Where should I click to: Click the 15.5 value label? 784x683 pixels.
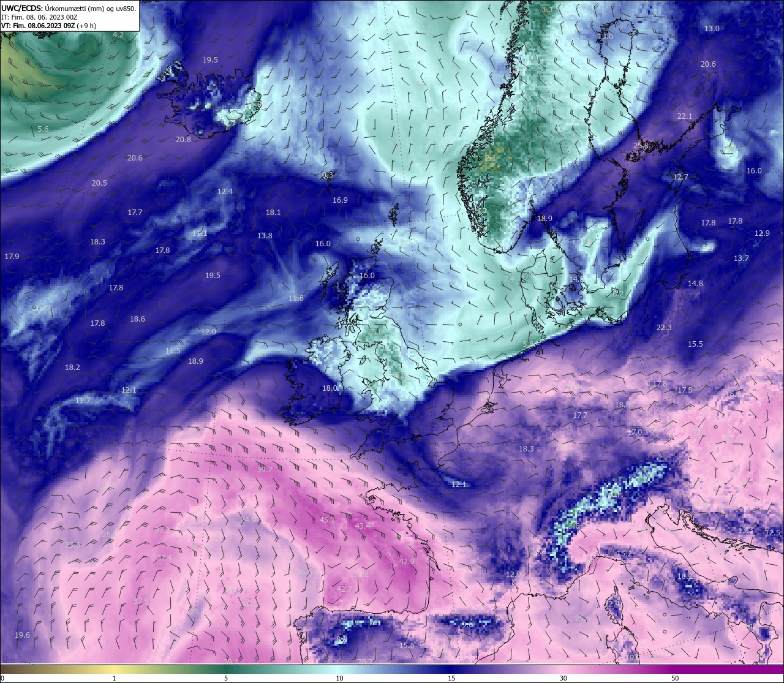click(695, 344)
